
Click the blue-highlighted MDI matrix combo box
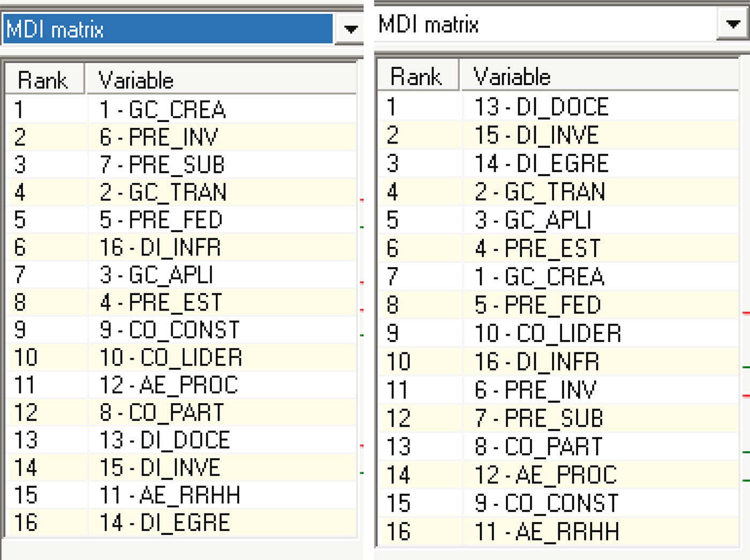click(168, 28)
